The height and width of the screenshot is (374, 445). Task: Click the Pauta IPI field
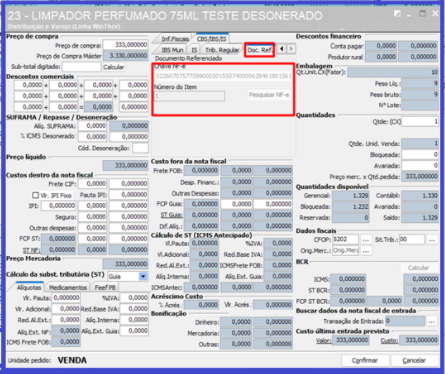tap(129, 195)
